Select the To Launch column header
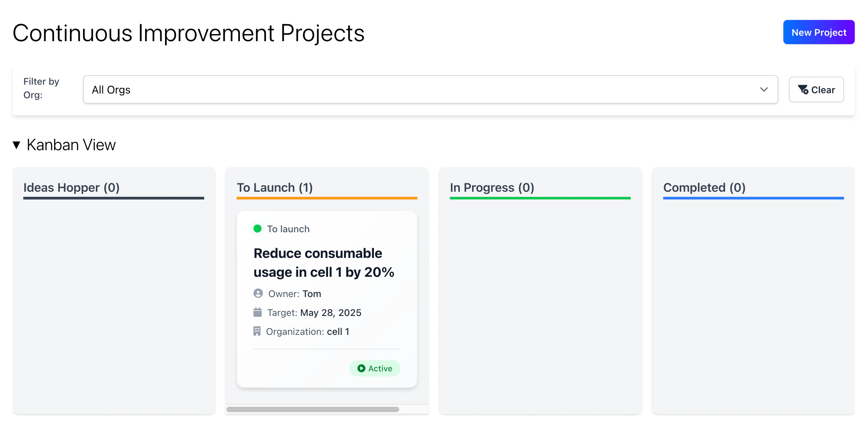868x426 pixels. click(x=275, y=187)
